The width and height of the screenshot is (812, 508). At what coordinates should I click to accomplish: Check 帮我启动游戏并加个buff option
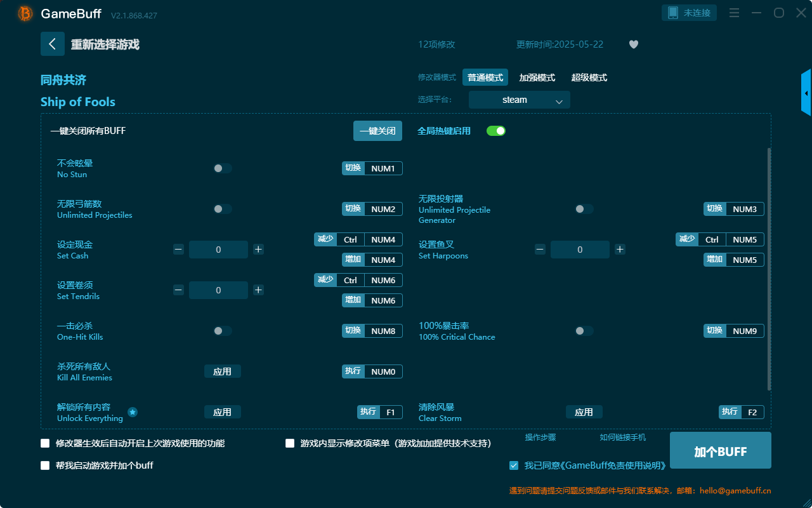pyautogui.click(x=45, y=465)
